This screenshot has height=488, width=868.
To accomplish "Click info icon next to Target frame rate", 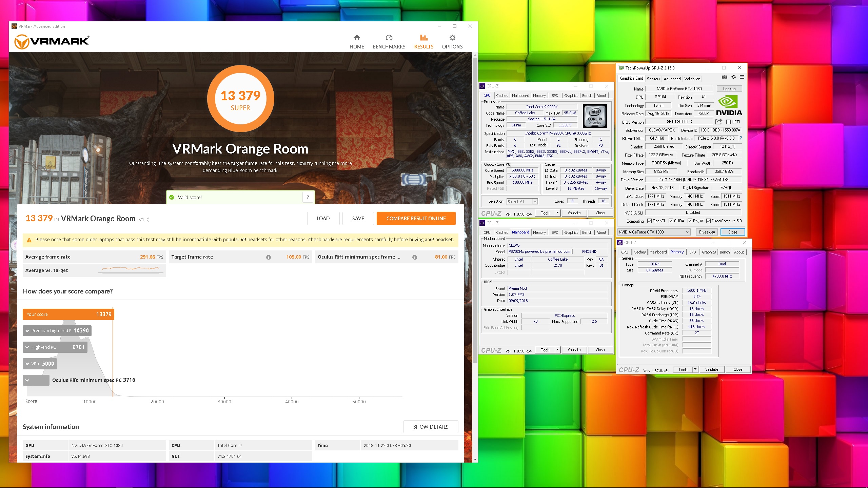I will click(268, 257).
